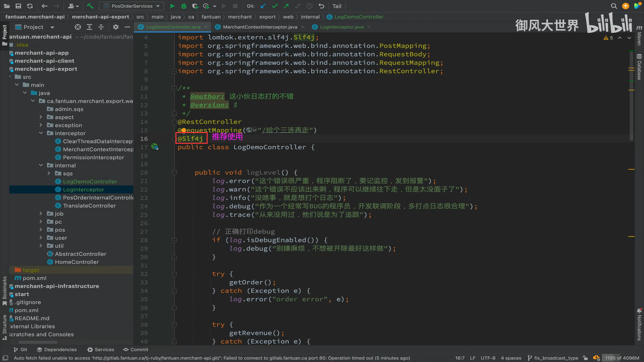The width and height of the screenshot is (644, 362).
Task: Click the orange IDE update arrow icon
Action: tap(626, 6)
